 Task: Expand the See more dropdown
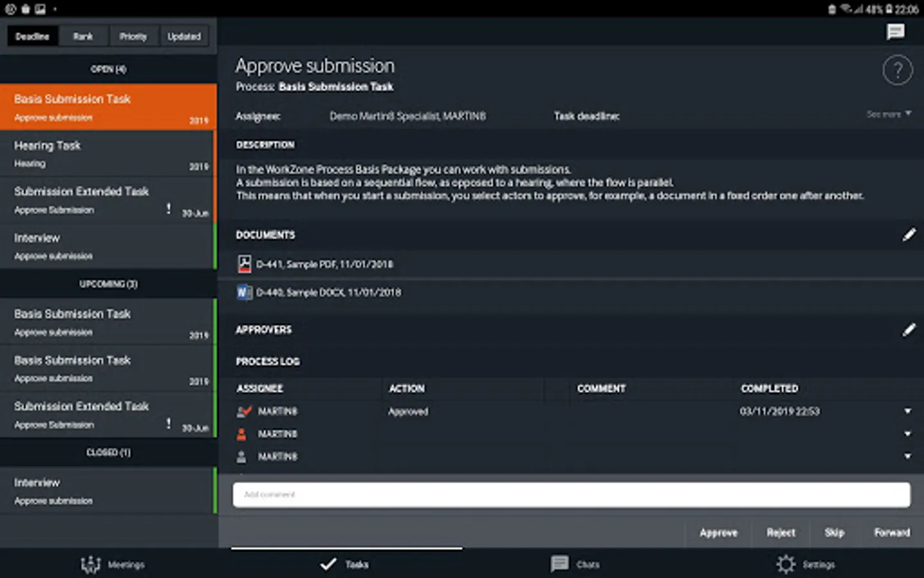(889, 114)
